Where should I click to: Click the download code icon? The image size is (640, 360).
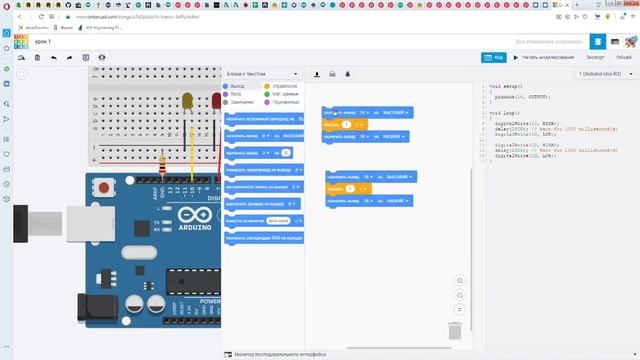click(317, 74)
